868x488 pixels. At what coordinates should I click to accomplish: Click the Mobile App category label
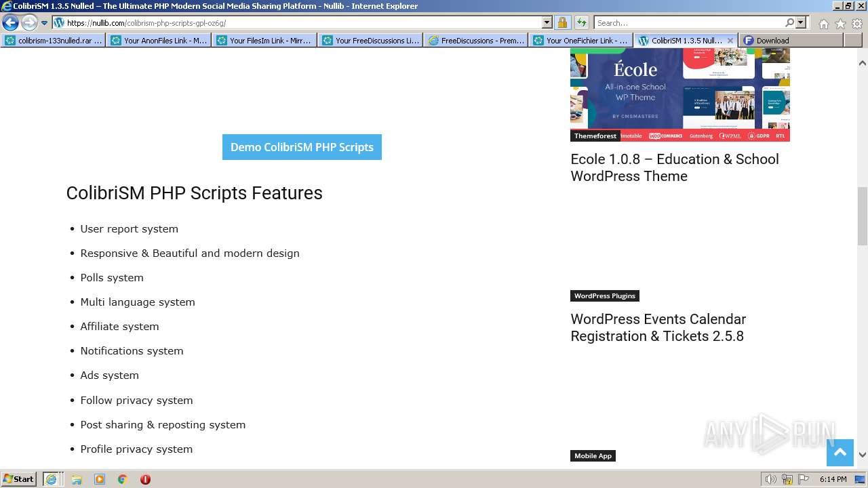pyautogui.click(x=593, y=455)
